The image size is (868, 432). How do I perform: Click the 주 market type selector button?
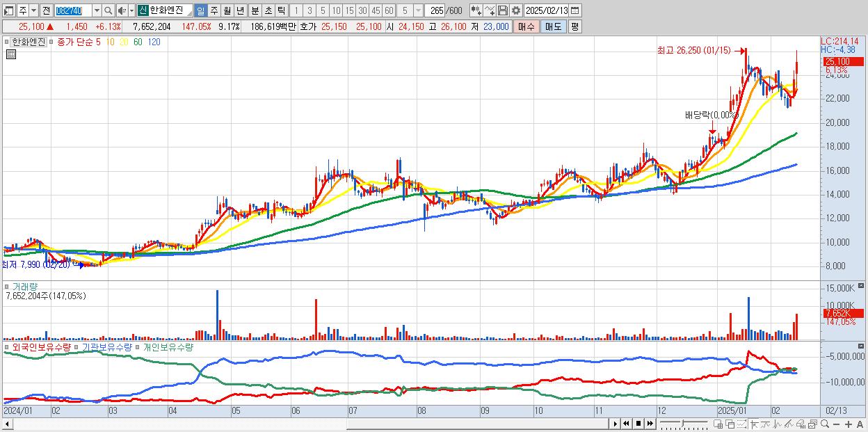point(22,10)
